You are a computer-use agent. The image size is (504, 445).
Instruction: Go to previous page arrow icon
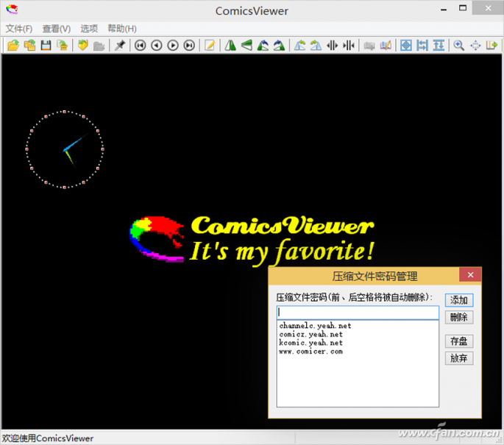(156, 46)
